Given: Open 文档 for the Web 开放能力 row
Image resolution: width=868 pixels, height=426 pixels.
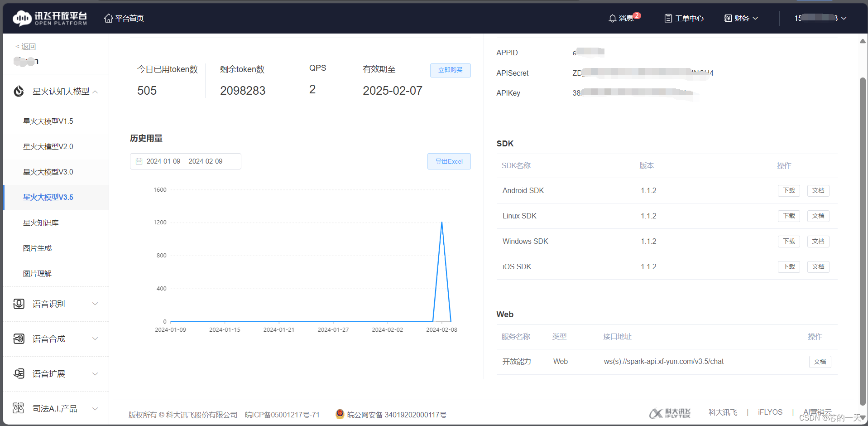Looking at the screenshot, I should [820, 362].
